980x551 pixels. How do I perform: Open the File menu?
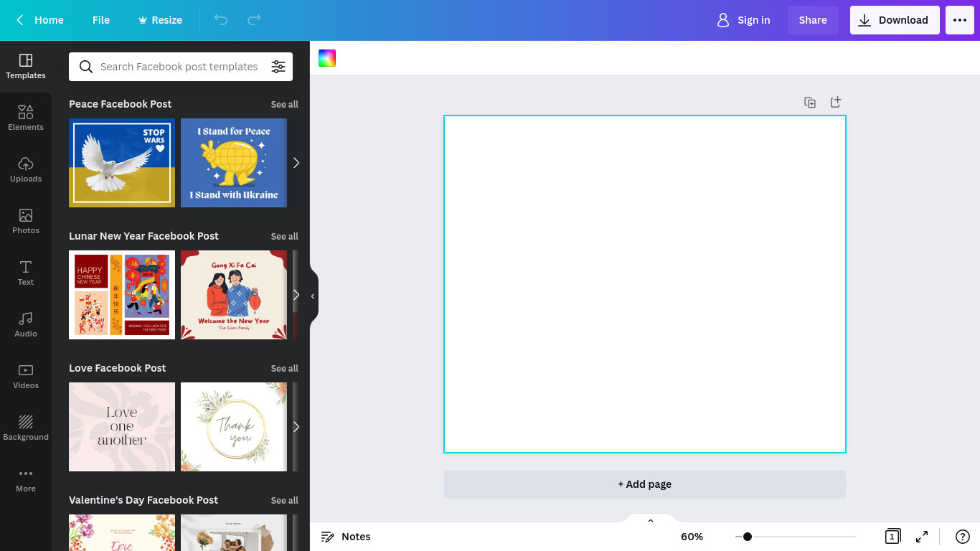point(101,20)
